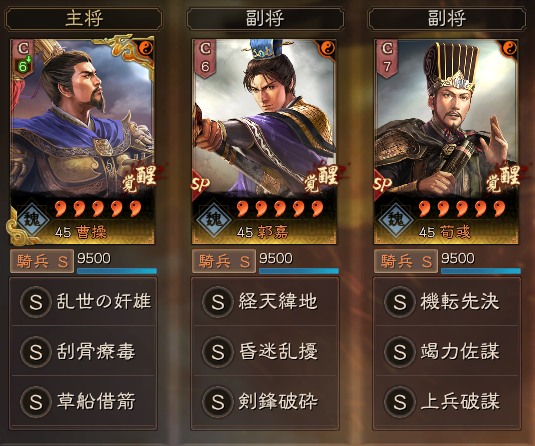Open the 草船借箭 skill slot
The image size is (535, 446).
(x=83, y=401)
